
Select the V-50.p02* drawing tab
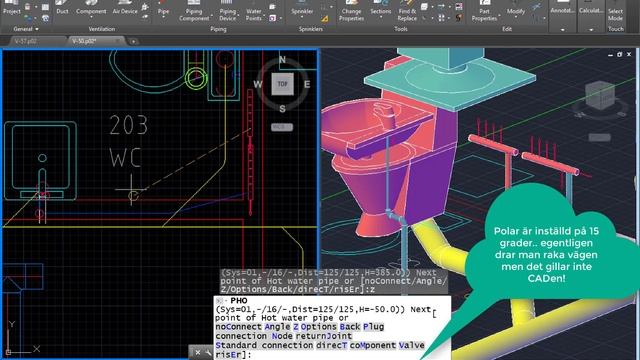[x=84, y=41]
